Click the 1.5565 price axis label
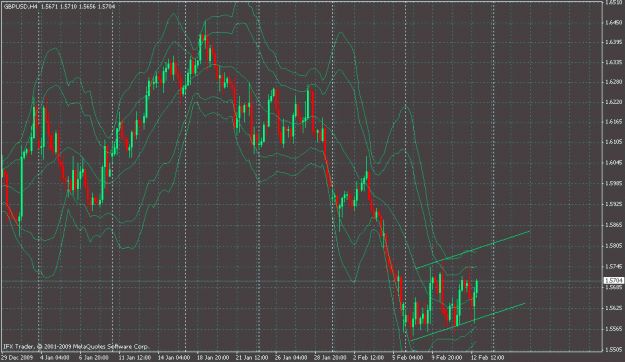This screenshot has height=362, width=625. click(x=614, y=329)
